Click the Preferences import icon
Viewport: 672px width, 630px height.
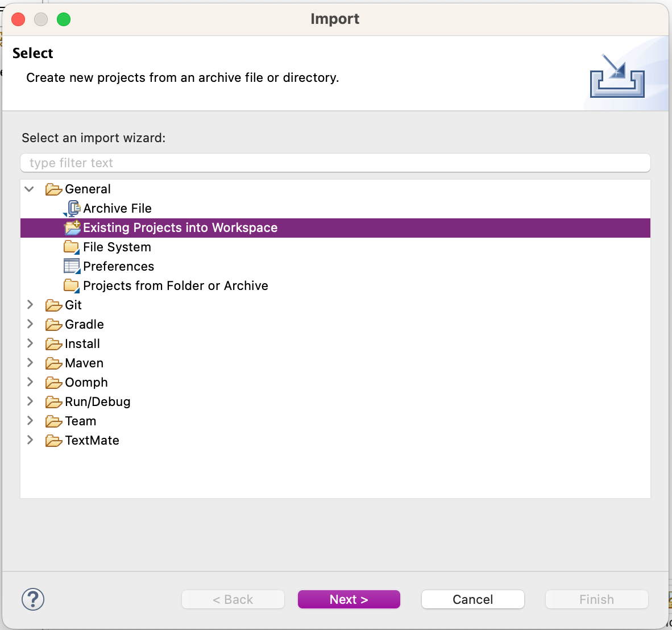pos(72,266)
